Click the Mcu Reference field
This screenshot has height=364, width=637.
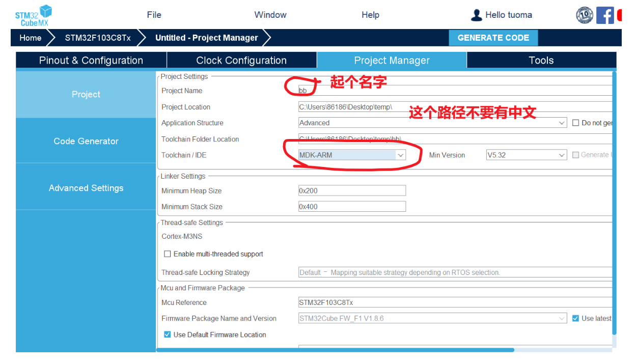455,302
